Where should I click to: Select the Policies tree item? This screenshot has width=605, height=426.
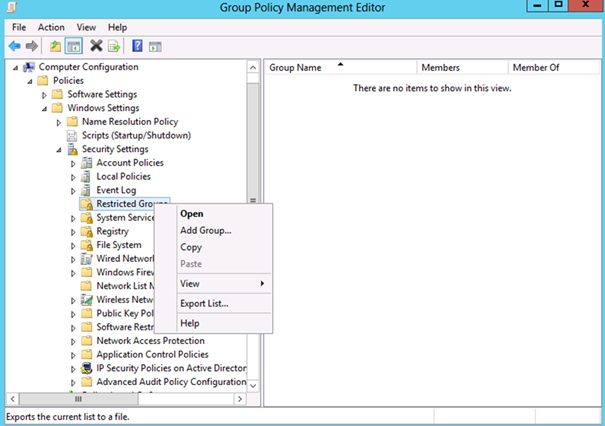[68, 81]
